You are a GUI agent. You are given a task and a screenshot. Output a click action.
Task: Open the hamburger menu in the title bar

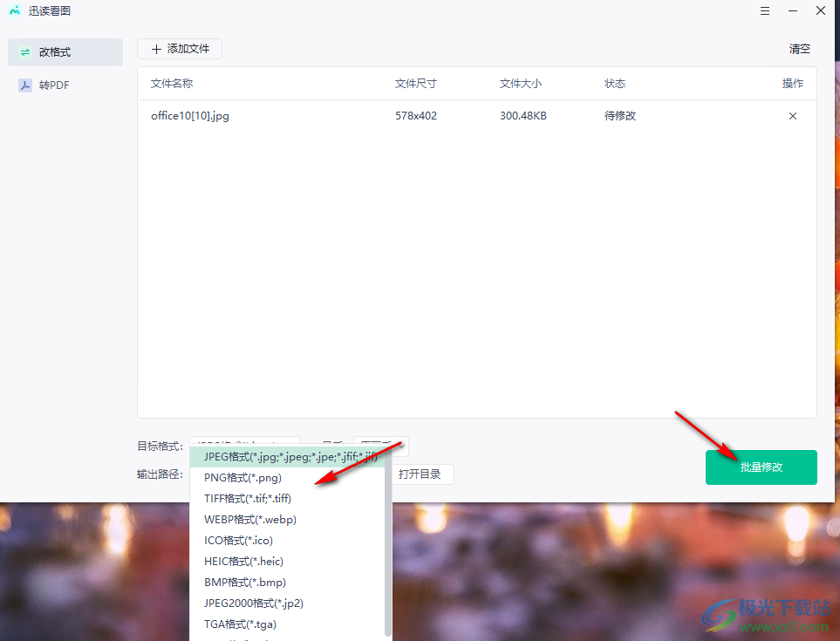[764, 10]
